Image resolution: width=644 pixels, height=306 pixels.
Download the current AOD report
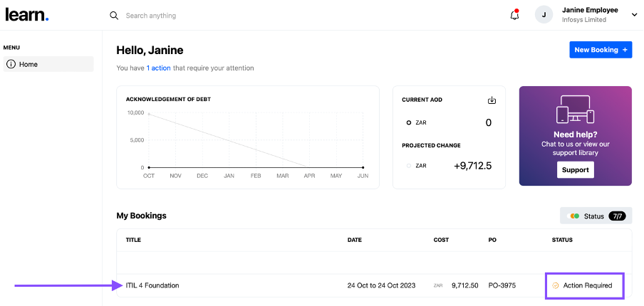tap(492, 100)
